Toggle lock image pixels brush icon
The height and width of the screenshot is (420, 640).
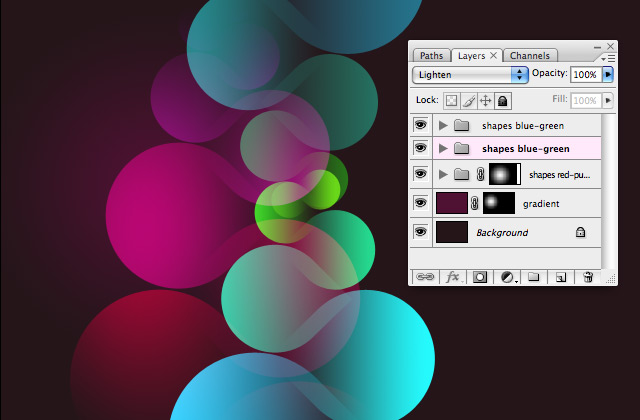(x=469, y=100)
